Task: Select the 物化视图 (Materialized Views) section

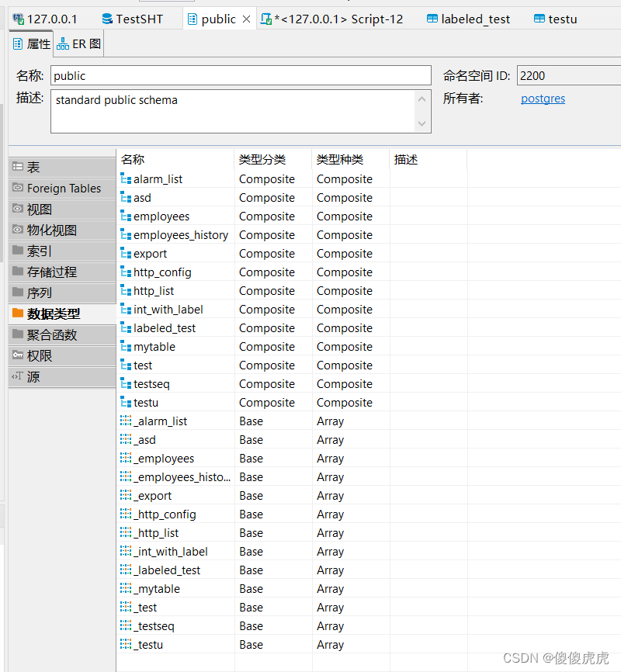Action: coord(43,230)
